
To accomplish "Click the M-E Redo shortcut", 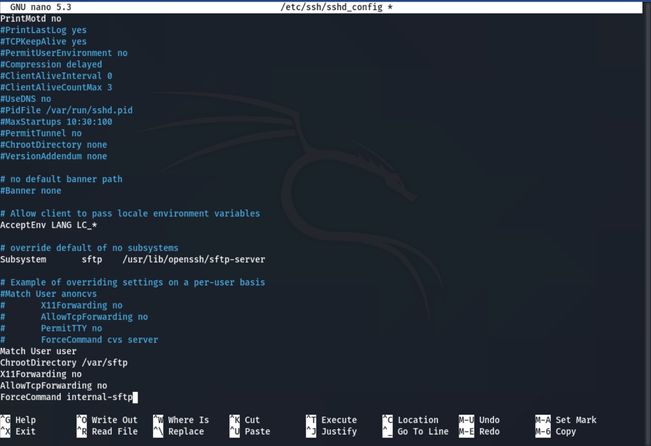I will click(479, 431).
